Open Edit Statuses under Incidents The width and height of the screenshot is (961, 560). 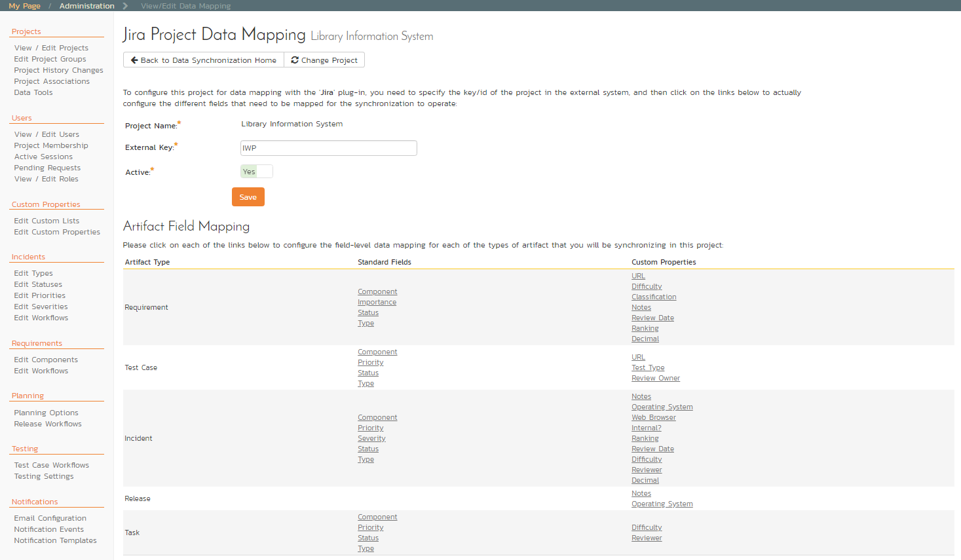[x=38, y=284]
